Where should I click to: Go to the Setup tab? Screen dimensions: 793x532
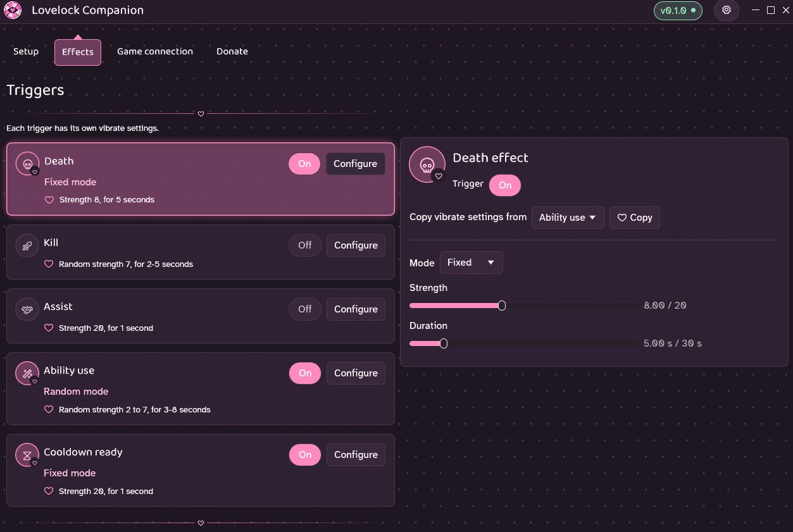pos(26,51)
